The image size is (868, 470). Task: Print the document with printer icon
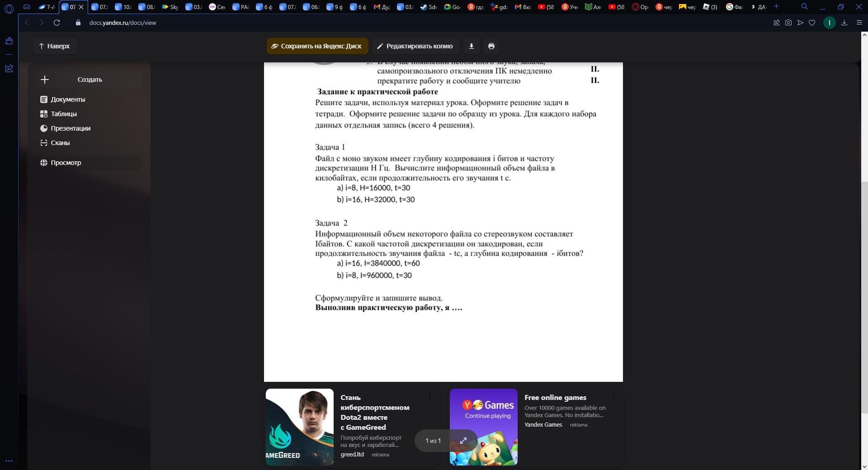click(491, 46)
